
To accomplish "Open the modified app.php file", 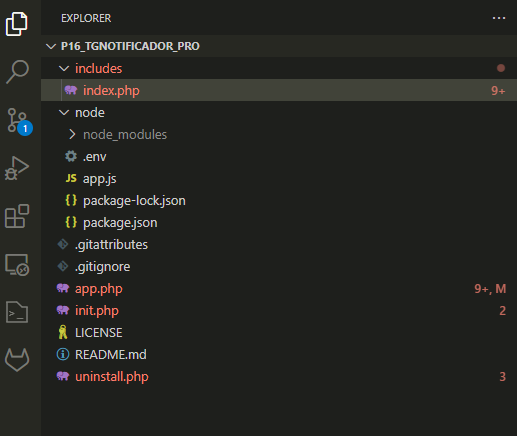I will tap(279, 288).
